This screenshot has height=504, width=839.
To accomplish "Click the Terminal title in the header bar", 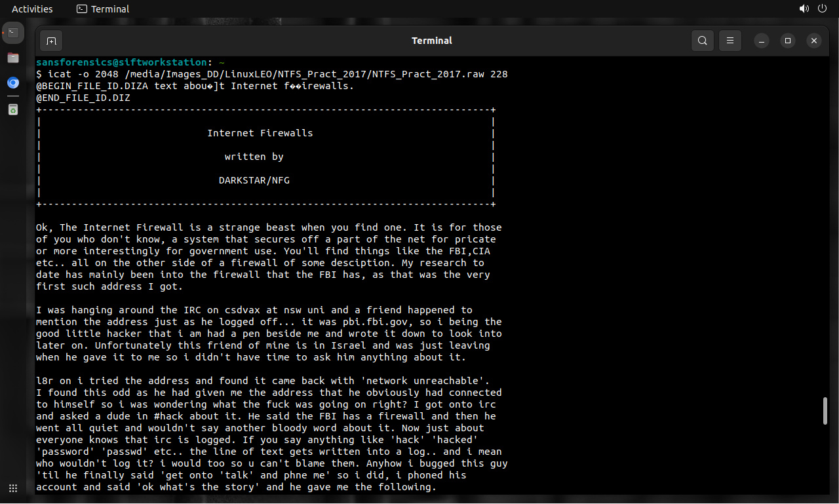I will [431, 41].
